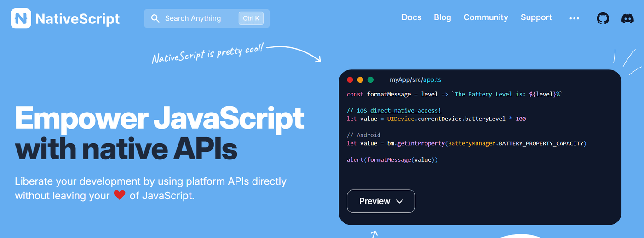644x238 pixels.
Task: Open the three-dots more menu
Action: coord(574,18)
